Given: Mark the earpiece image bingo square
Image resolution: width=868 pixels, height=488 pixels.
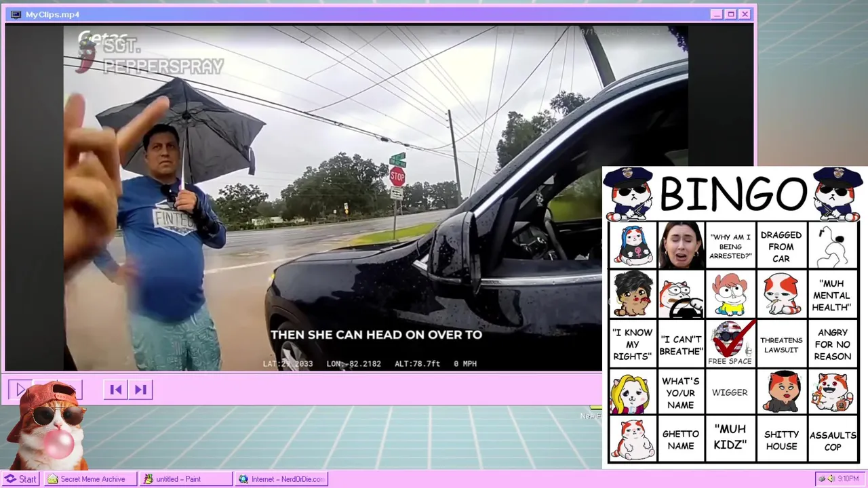Looking at the screenshot, I should (832, 245).
